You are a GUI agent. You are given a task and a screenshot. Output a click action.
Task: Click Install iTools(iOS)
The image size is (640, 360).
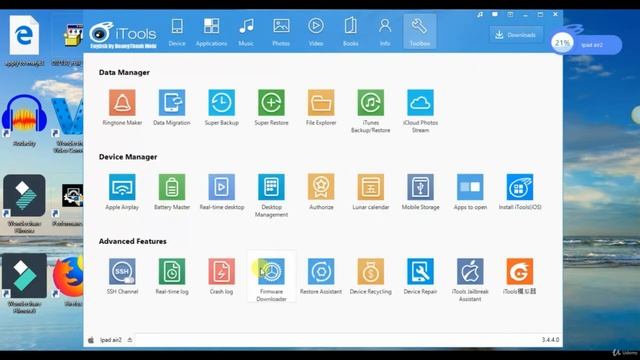tap(520, 187)
